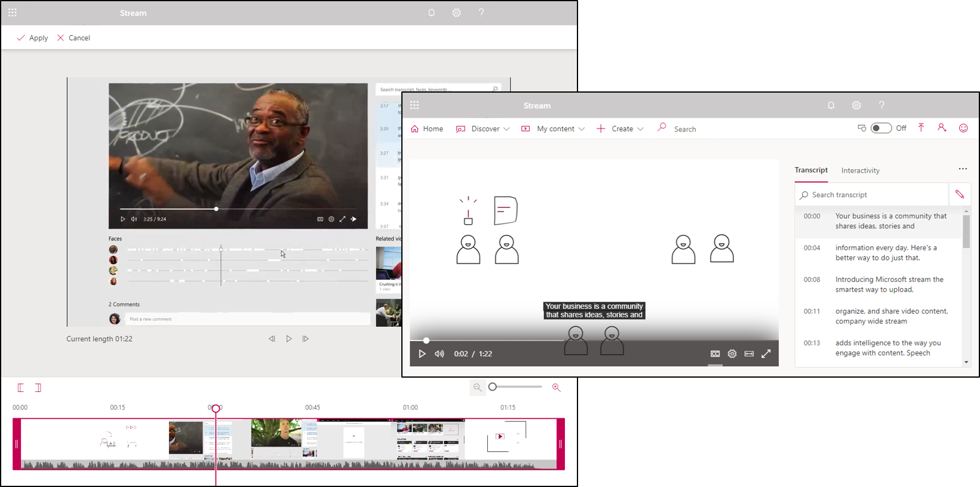Play the video in player window
Image resolution: width=980 pixels, height=487 pixels.
[x=422, y=354]
